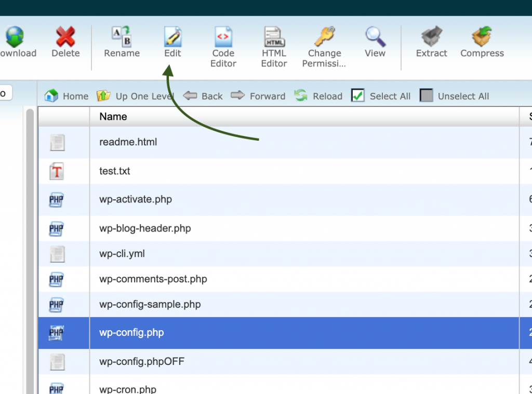
Task: Click the Unselect All checkbox
Action: [x=428, y=96]
